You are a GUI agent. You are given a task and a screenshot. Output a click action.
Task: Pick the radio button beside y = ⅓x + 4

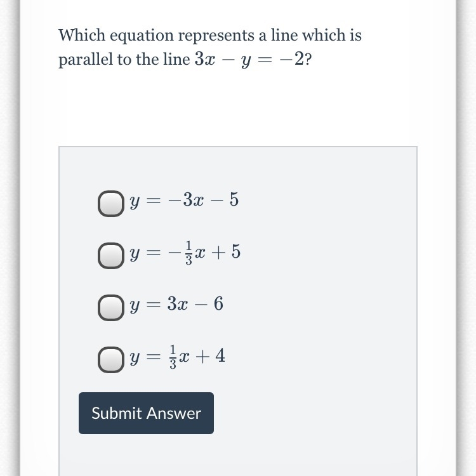111,360
